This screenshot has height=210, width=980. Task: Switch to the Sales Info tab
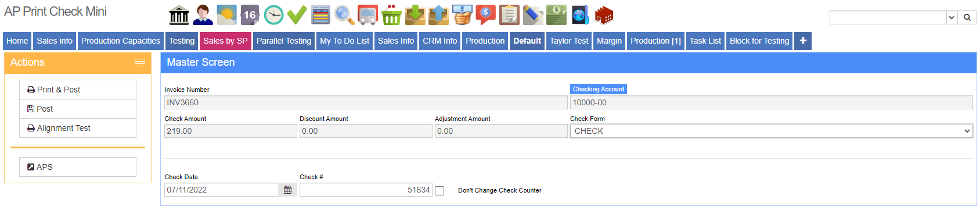396,41
